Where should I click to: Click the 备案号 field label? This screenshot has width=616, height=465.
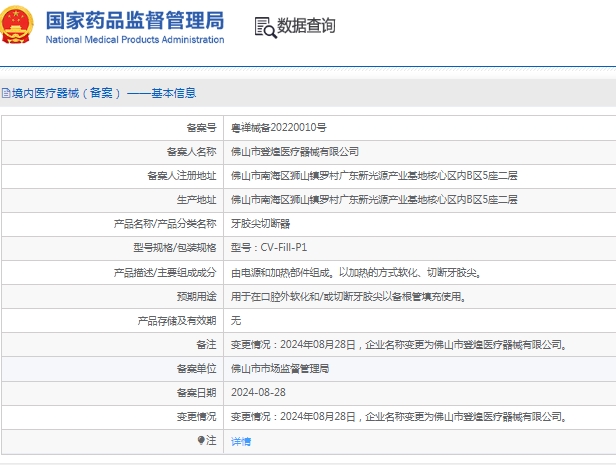click(x=201, y=128)
